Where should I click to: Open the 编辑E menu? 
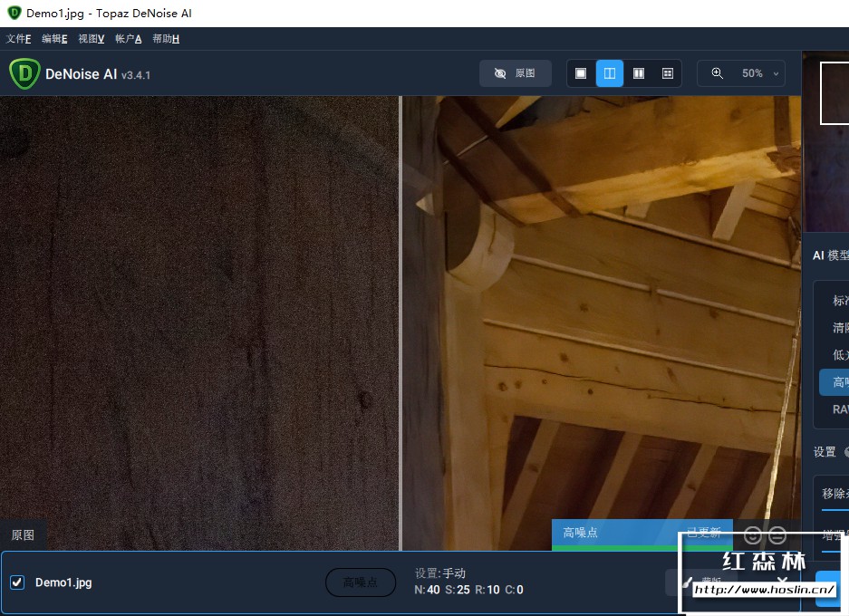point(54,39)
